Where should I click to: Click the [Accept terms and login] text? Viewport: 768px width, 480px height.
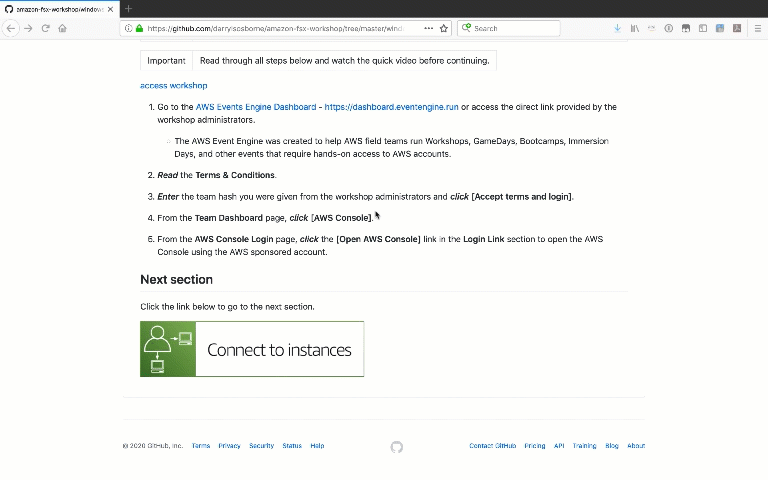coord(521,197)
